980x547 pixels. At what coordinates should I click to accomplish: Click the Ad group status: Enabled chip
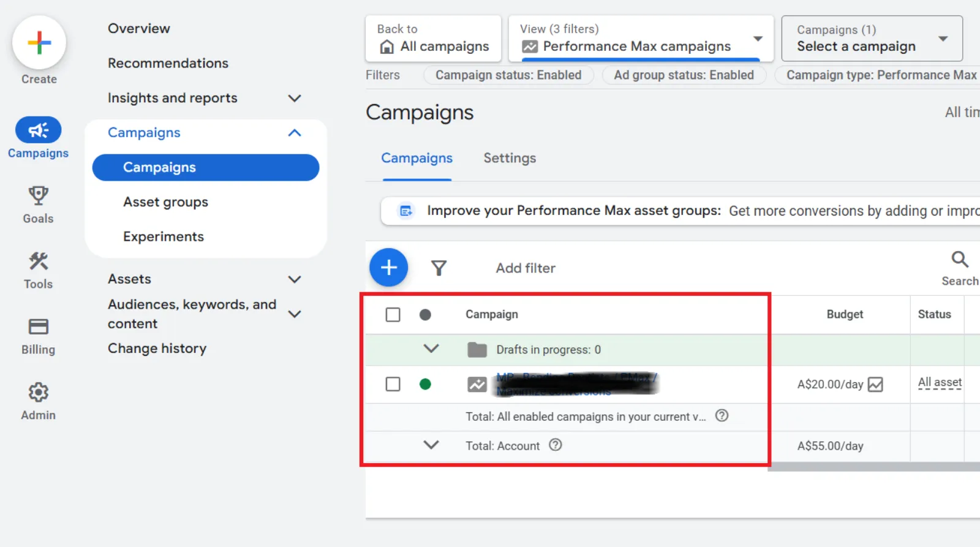coord(684,75)
